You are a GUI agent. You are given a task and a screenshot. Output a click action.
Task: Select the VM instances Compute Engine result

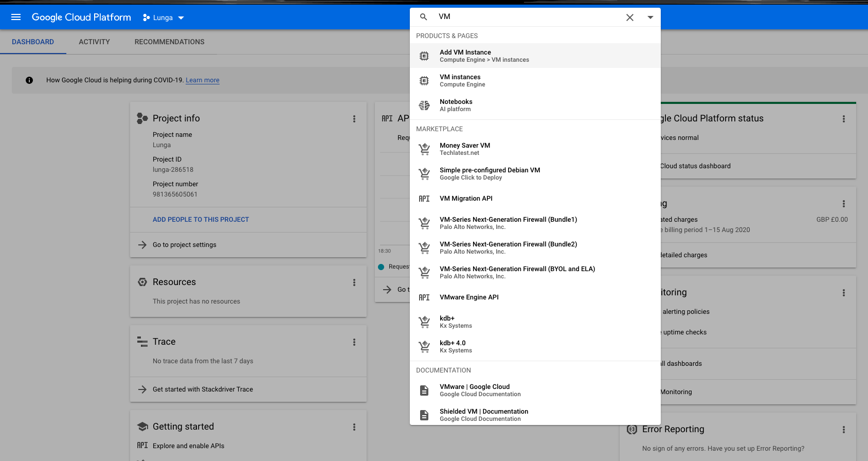[x=535, y=80]
